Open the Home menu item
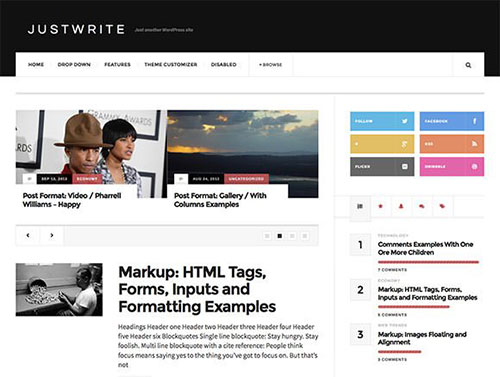500x377 pixels. pyautogui.click(x=36, y=65)
